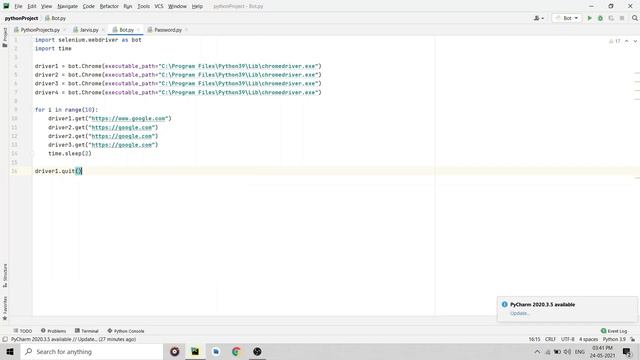Run the Bot configuration with green play button

pos(589,18)
